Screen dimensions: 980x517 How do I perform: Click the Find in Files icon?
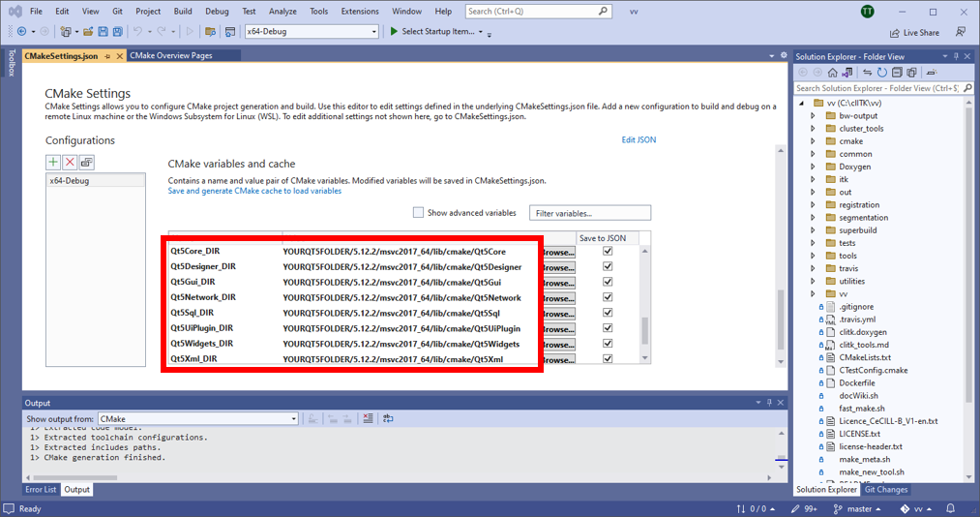click(211, 31)
